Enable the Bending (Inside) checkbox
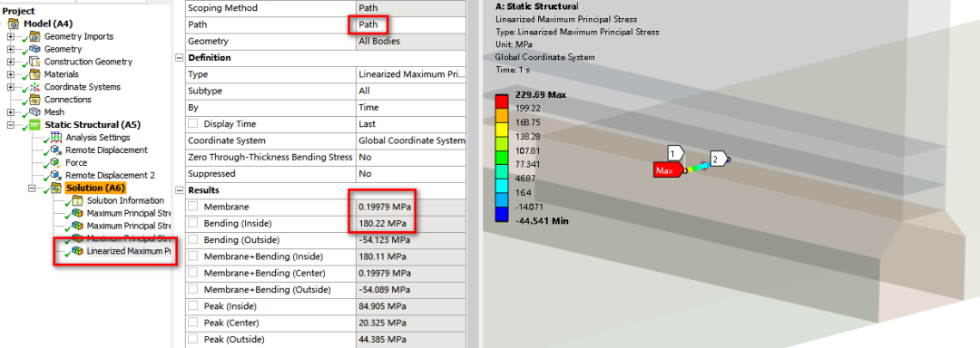This screenshot has width=980, height=348. [x=194, y=223]
